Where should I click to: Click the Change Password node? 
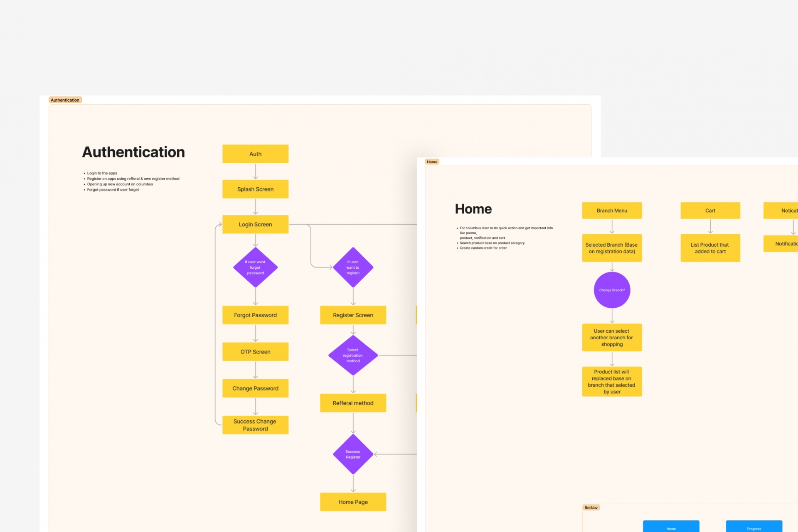pos(255,388)
